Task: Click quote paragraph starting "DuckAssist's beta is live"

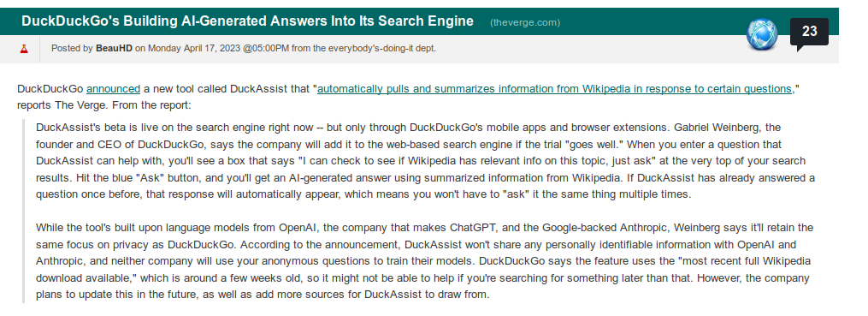Action: tap(425, 161)
